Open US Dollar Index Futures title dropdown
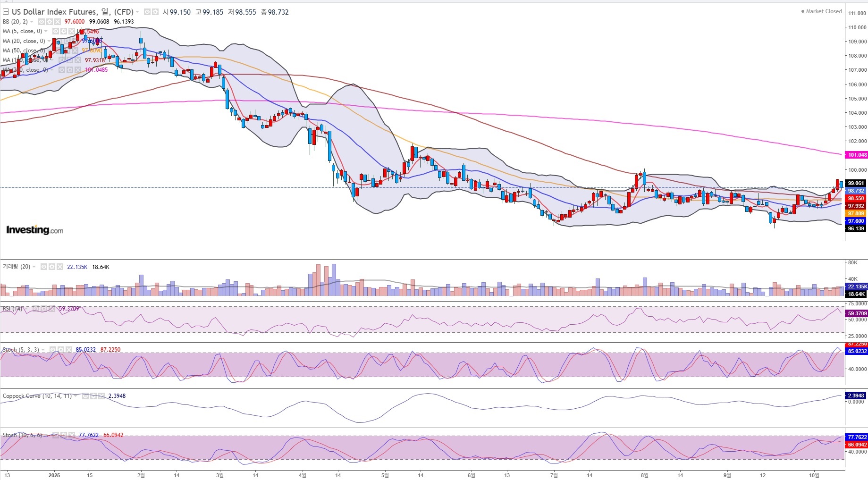The height and width of the screenshot is (480, 868). (137, 12)
